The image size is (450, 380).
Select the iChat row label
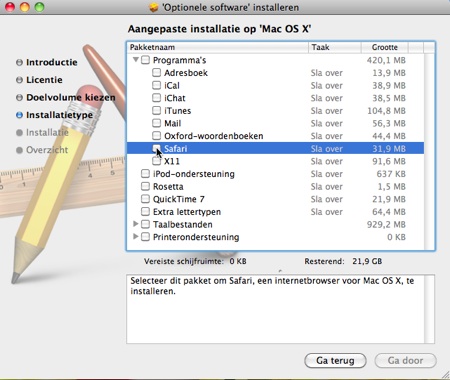175,98
